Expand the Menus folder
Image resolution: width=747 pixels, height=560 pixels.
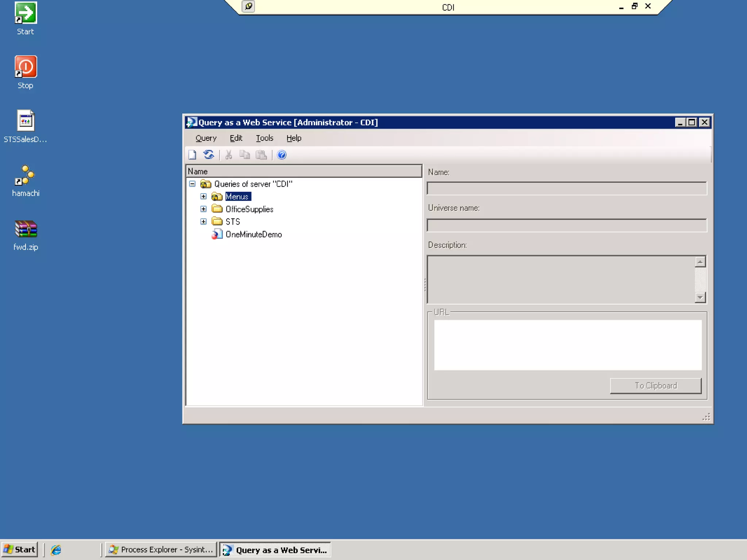click(x=204, y=197)
